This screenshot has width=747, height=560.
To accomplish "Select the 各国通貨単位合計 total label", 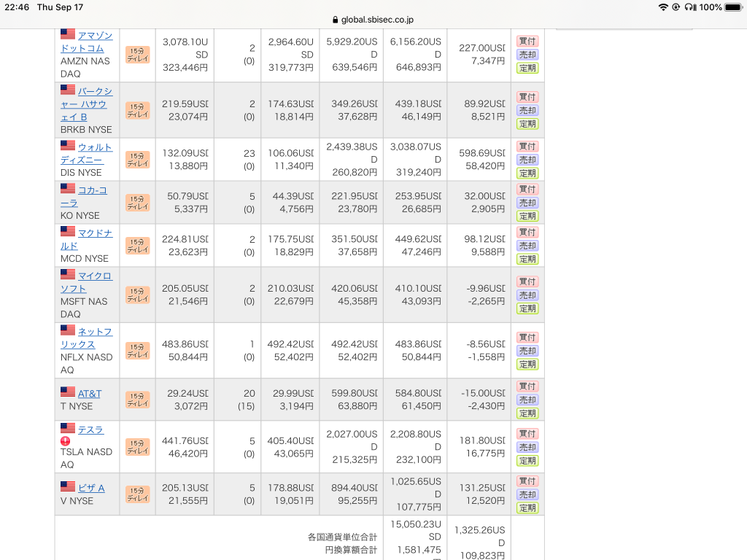I will (343, 537).
